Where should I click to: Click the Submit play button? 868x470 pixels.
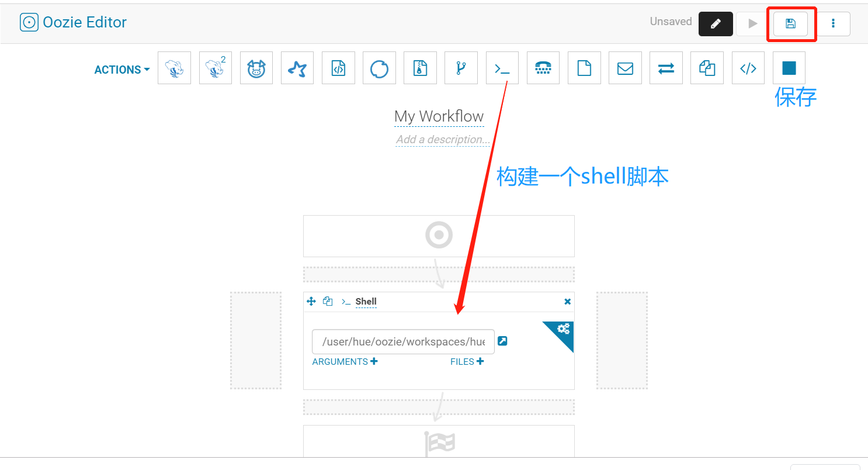752,24
